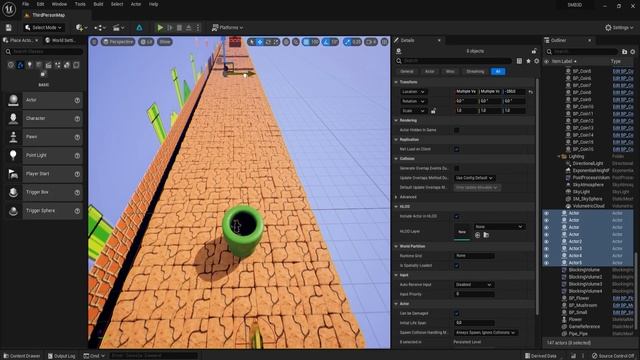This screenshot has width=640, height=360.
Task: Activate the Scale gizmo tool
Action: [x=276, y=42]
